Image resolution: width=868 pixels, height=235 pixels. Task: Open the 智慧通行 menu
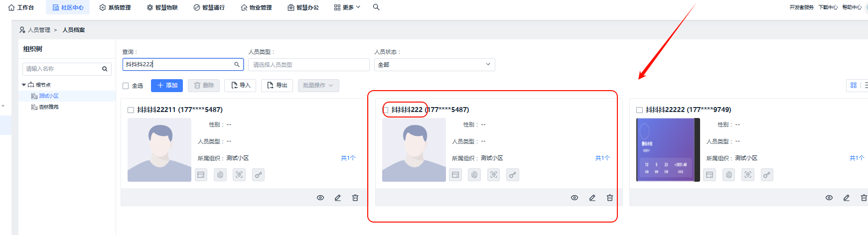coord(209,7)
